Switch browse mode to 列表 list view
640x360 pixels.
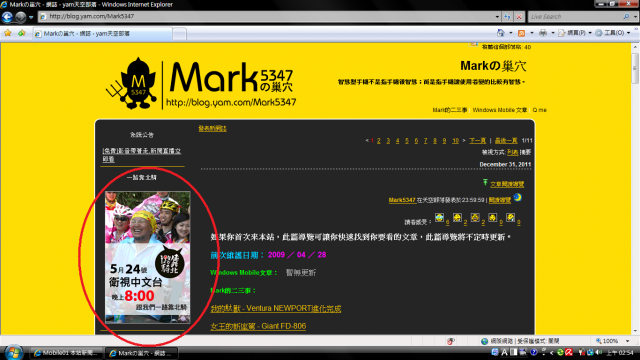(x=512, y=152)
